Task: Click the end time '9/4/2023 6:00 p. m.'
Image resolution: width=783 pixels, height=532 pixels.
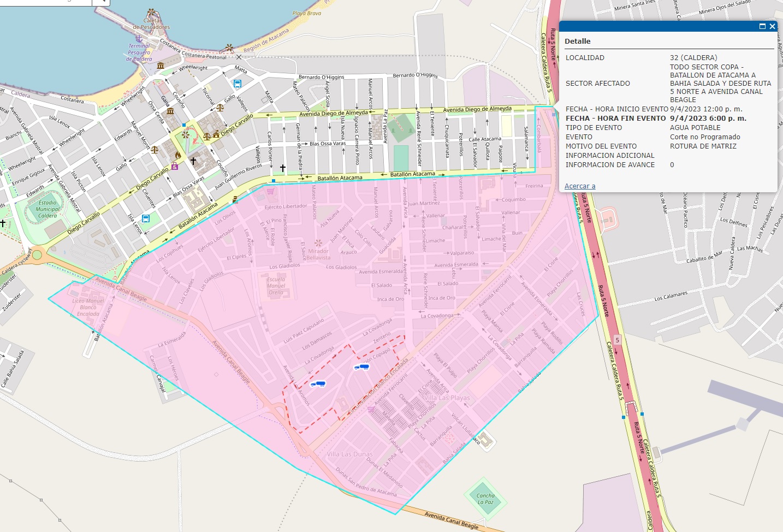Action: tap(708, 119)
